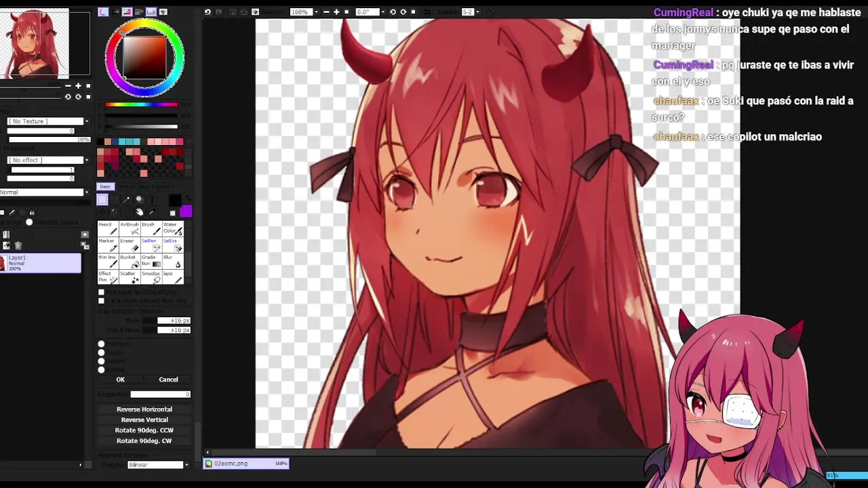Click Reverse Horizontal button
Screen dimensions: 868x488
[144, 409]
